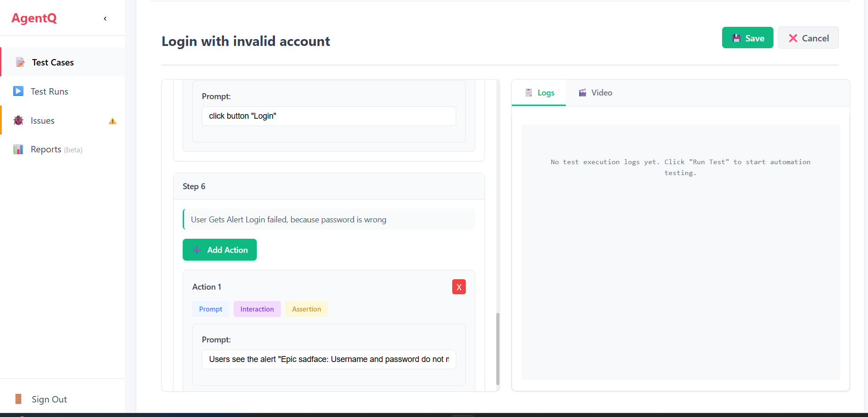Select the Interaction action type
This screenshot has width=868, height=417.
(x=257, y=309)
